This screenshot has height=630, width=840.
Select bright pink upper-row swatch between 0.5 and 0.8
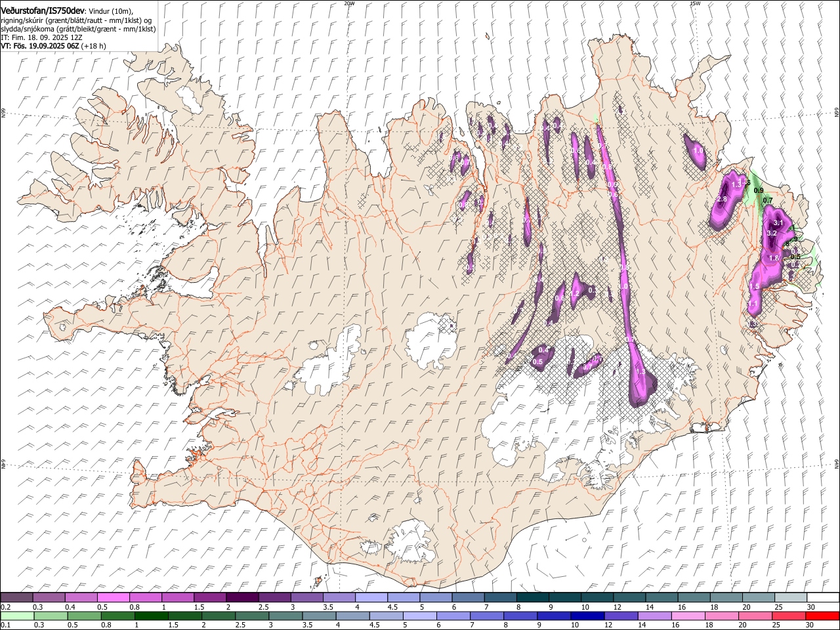pos(113,598)
